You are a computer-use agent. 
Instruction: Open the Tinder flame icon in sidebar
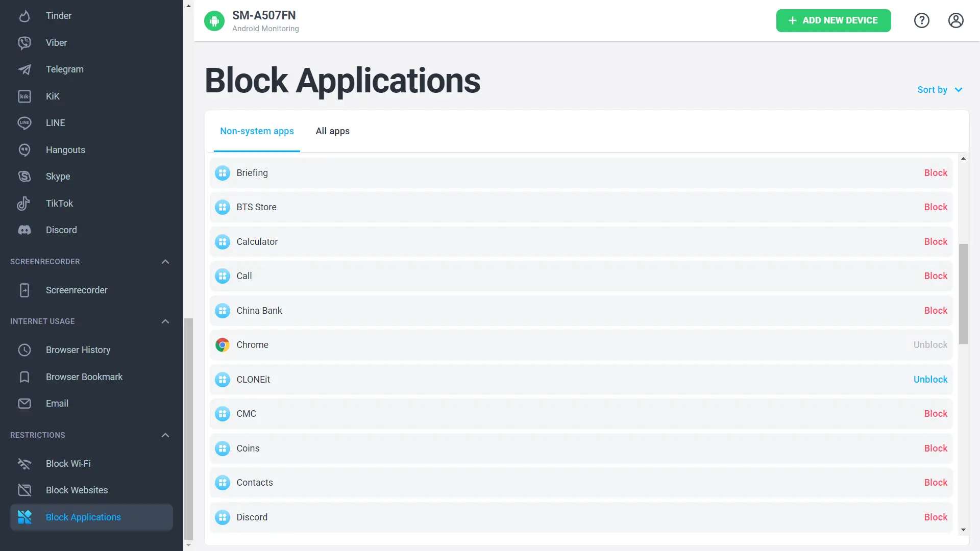[x=24, y=16]
